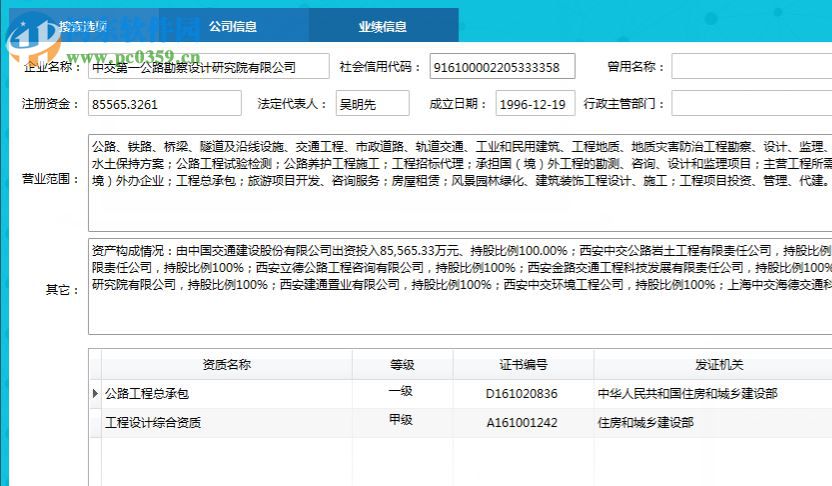Click the 社会信用代码 input field

click(x=502, y=66)
